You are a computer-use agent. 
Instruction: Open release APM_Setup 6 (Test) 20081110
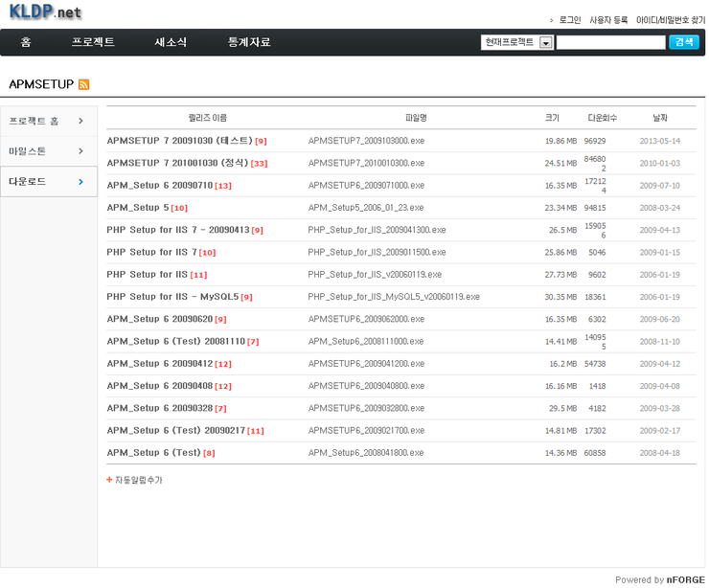click(x=176, y=341)
